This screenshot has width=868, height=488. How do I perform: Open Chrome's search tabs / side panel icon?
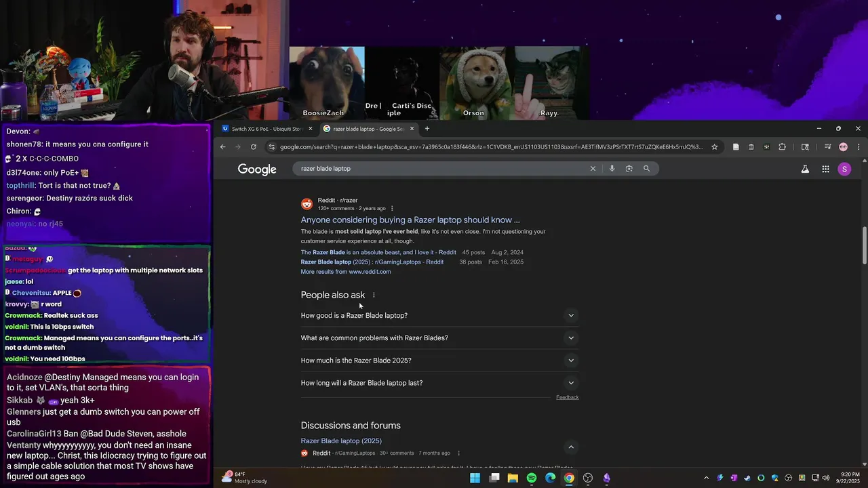point(805,147)
